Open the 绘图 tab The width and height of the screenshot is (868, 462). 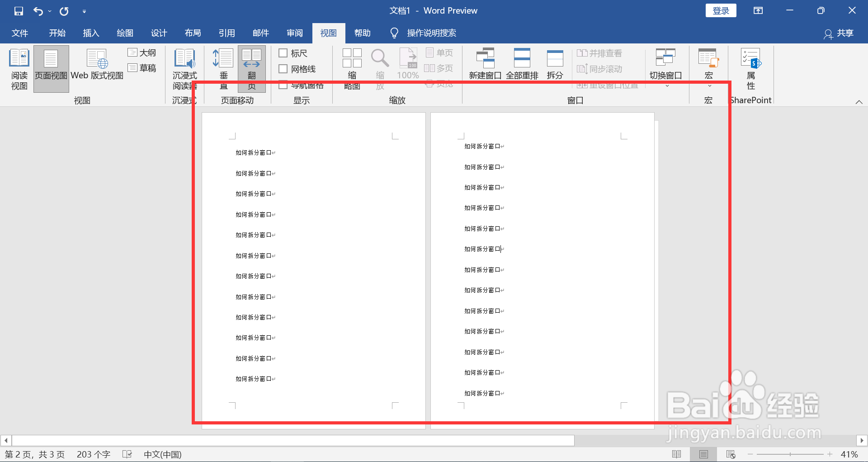tap(125, 33)
